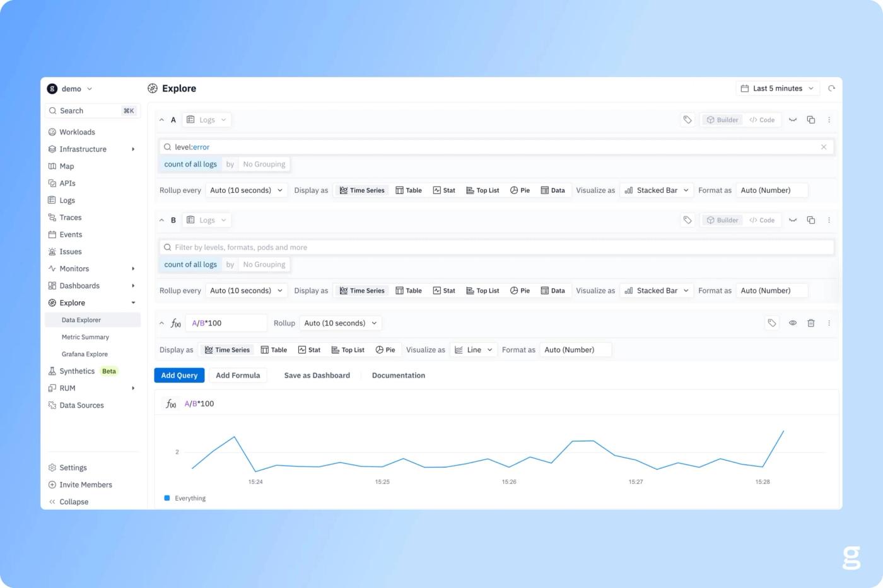Click the Add Query button

179,375
